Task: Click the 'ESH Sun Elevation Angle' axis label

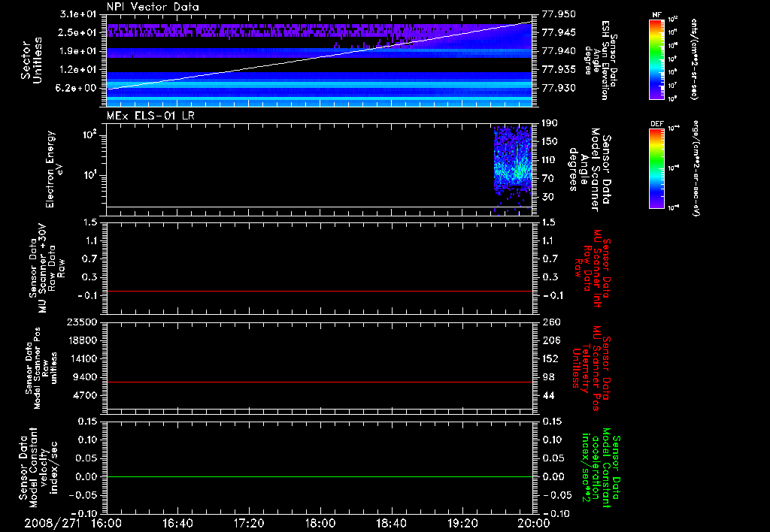Action: point(600,60)
